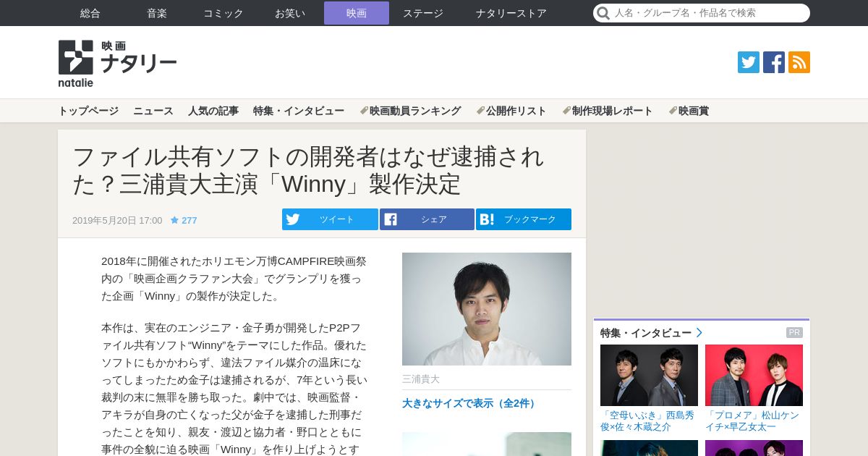Select コミック tab in top bar
868x456 pixels.
point(224,13)
